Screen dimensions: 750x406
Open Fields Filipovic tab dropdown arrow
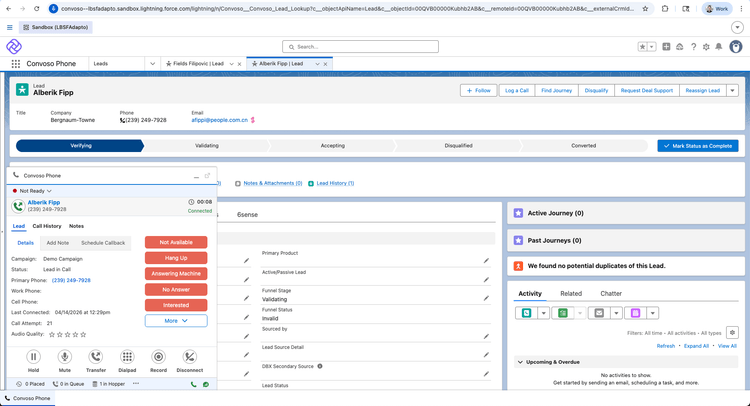pos(232,64)
